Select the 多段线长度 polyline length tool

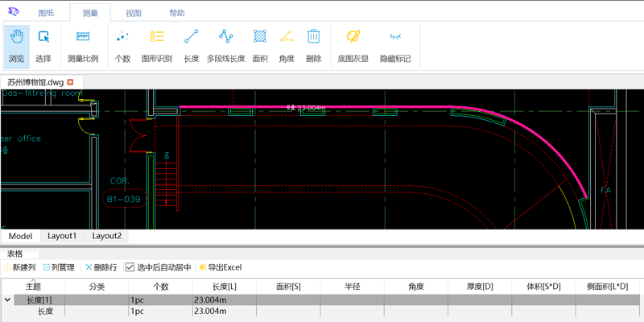tap(225, 45)
